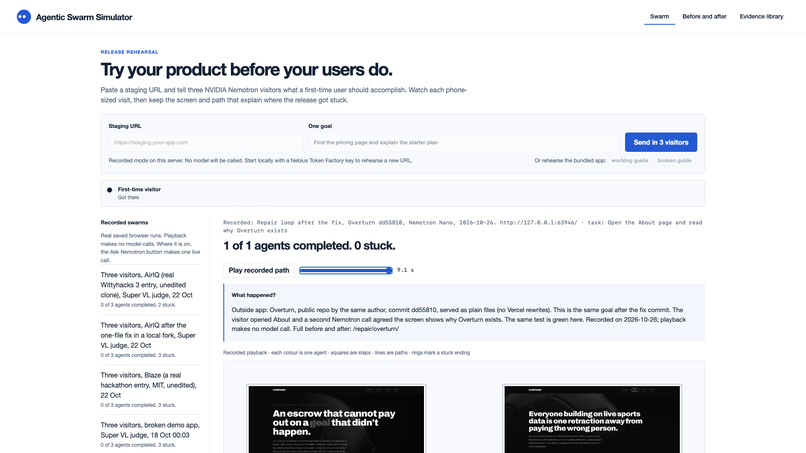Select the 'What happened?' heading

click(x=253, y=295)
